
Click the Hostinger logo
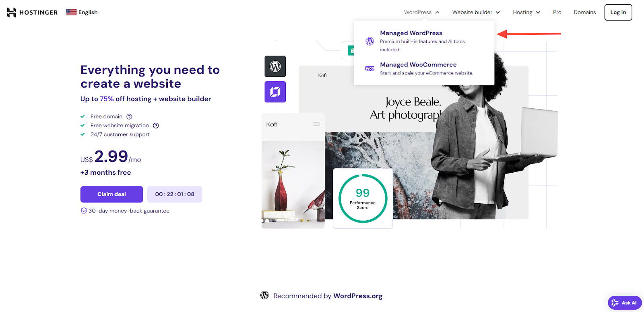(32, 12)
